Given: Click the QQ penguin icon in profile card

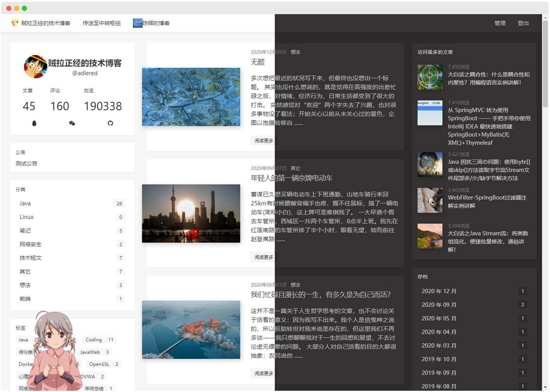Looking at the screenshot, I should coord(34,123).
